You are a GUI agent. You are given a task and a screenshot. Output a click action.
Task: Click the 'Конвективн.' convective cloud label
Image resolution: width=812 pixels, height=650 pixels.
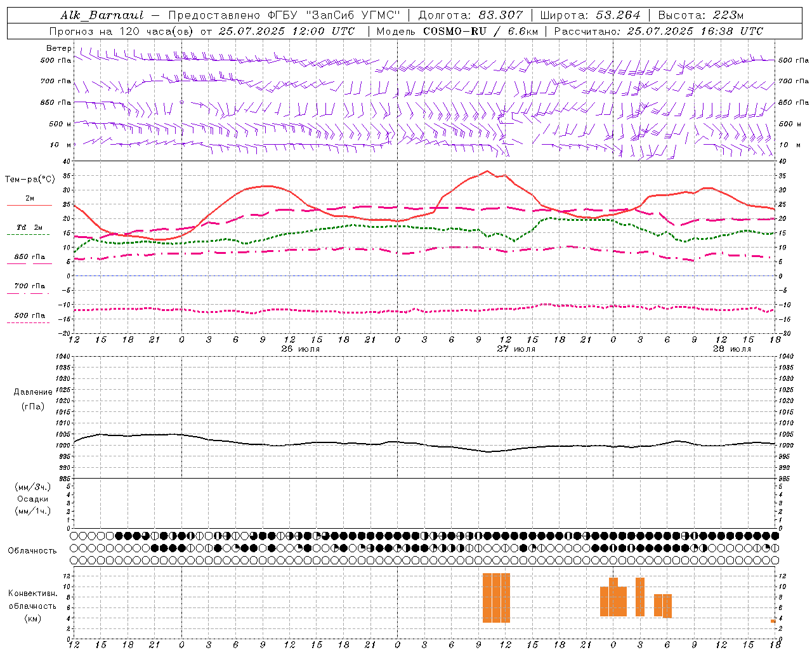[x=33, y=594]
